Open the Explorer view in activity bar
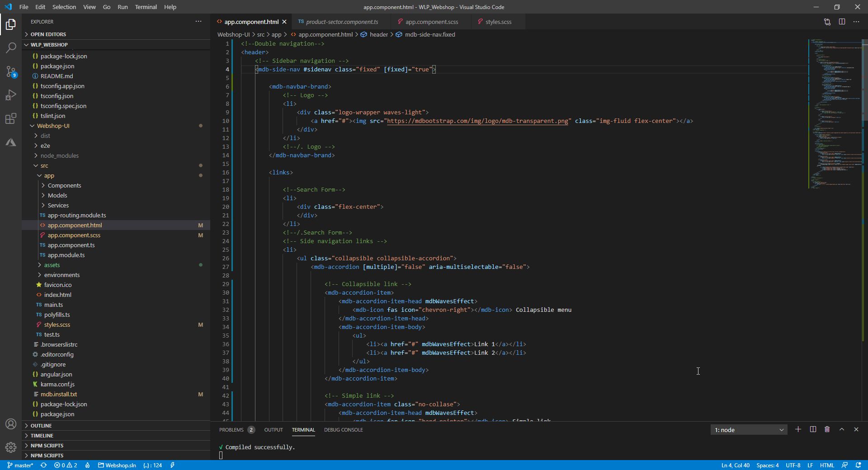 pos(11,24)
